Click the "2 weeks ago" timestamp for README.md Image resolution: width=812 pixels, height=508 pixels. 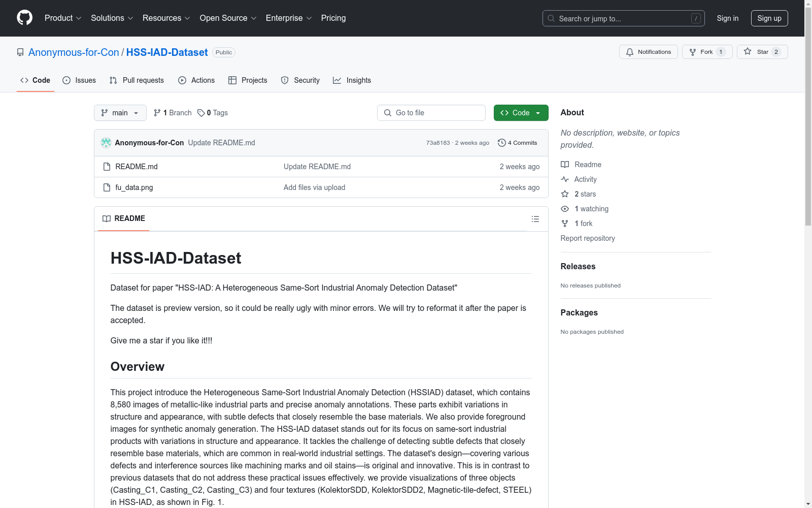520,167
